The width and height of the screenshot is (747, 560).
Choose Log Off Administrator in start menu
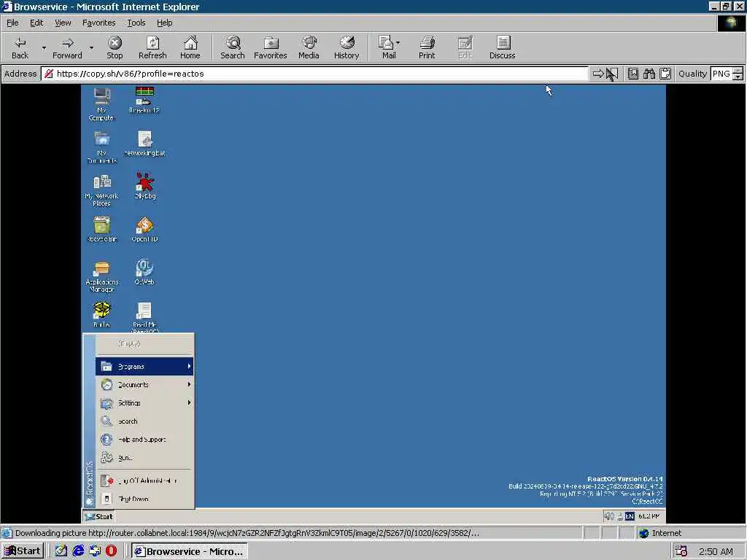[x=144, y=481]
